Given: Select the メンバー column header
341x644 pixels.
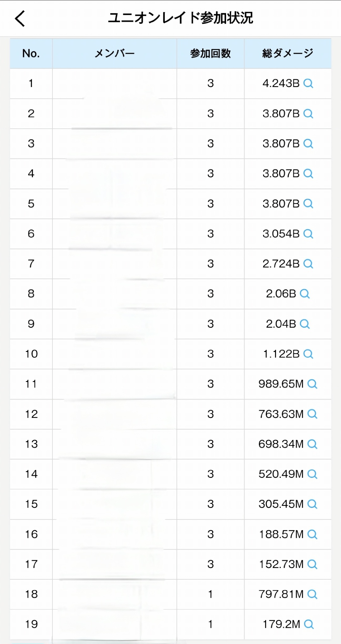Looking at the screenshot, I should [115, 54].
